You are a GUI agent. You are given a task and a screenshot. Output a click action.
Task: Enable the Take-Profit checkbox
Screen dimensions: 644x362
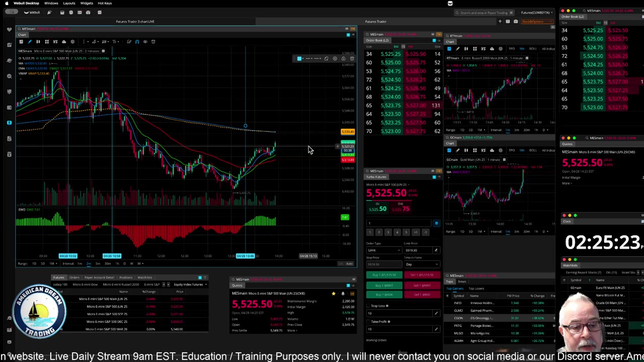pyautogui.click(x=368, y=321)
